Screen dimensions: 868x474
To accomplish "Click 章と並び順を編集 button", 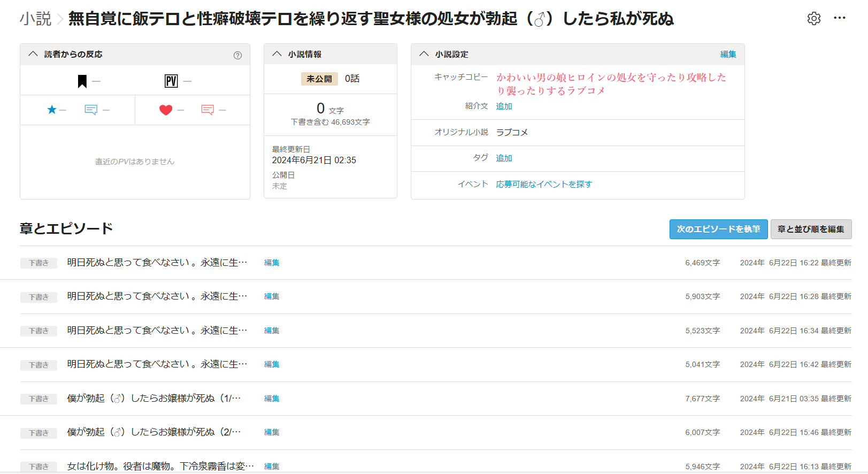I will click(x=810, y=229).
